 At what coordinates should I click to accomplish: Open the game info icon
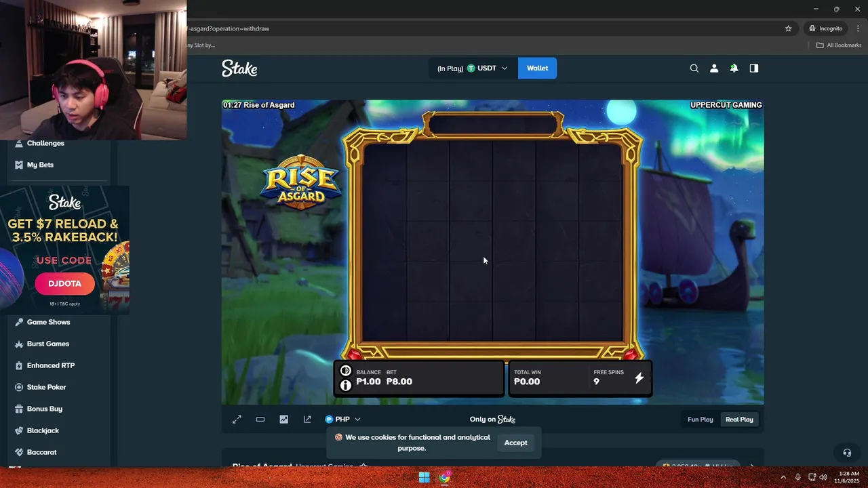(346, 386)
